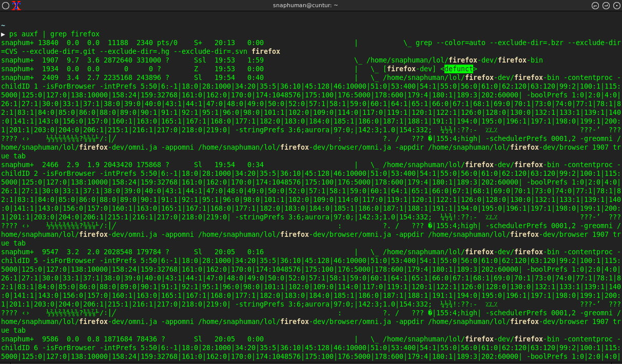Close the snaphuman@cuntur terminal window

pos(616,6)
